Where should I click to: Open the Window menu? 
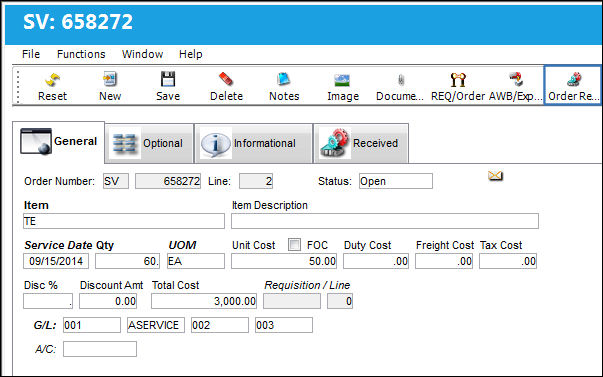tap(142, 54)
